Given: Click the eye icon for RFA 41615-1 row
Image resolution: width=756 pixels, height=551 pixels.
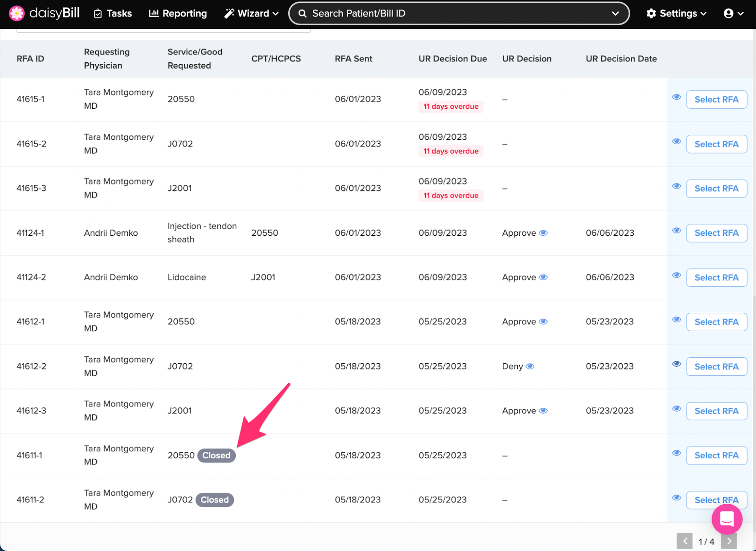Looking at the screenshot, I should tap(677, 97).
